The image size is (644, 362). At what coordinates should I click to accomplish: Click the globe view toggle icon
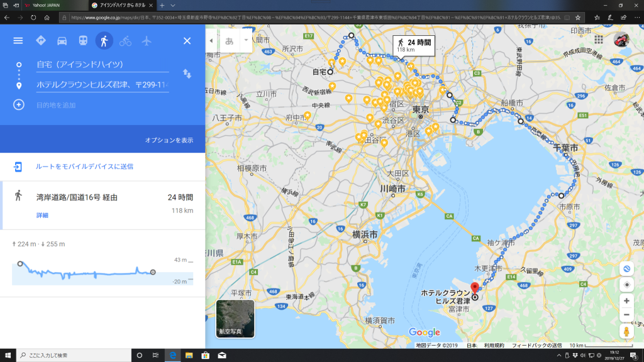point(626,269)
